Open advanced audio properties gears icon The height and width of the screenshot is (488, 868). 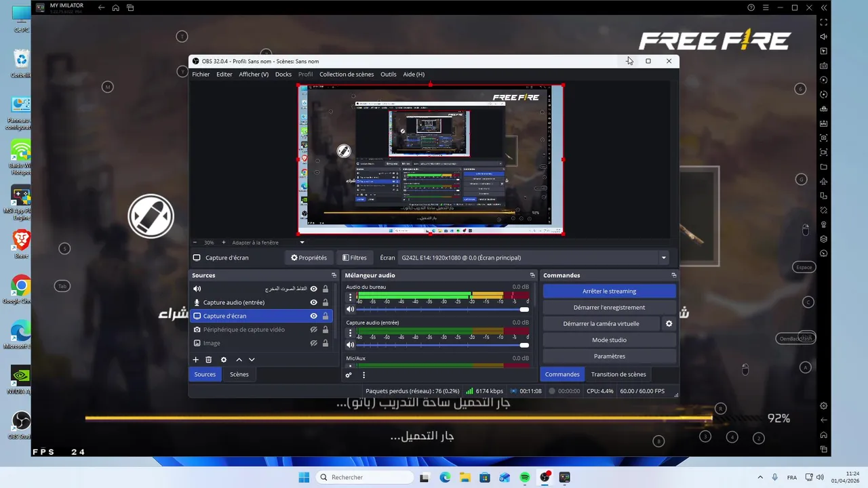pos(349,375)
